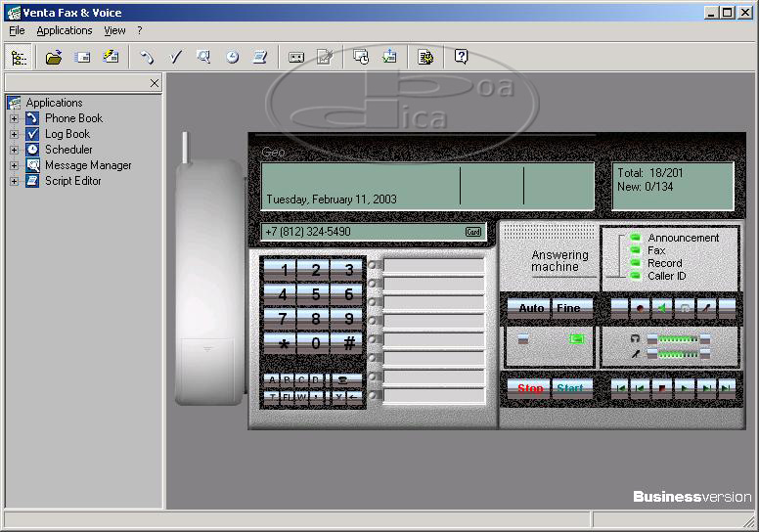This screenshot has height=532, width=759.
Task: Click the telephone handset toolbar icon
Action: [x=147, y=58]
